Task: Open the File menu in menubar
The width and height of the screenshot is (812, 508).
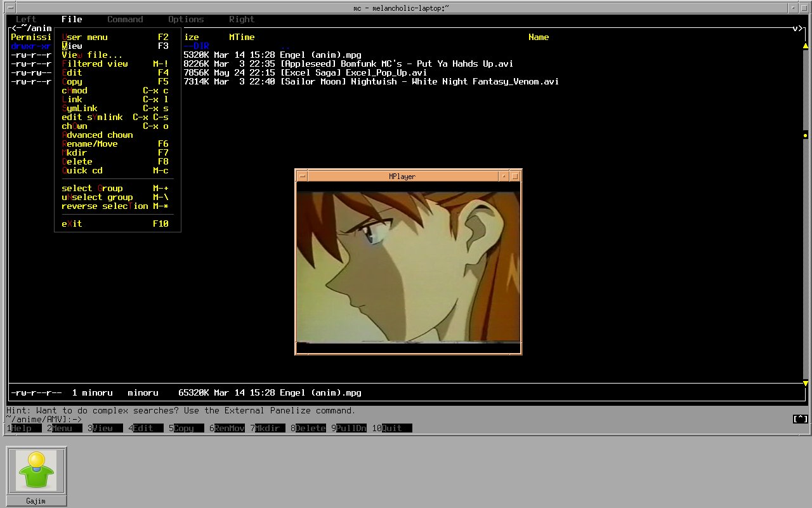Action: click(72, 20)
